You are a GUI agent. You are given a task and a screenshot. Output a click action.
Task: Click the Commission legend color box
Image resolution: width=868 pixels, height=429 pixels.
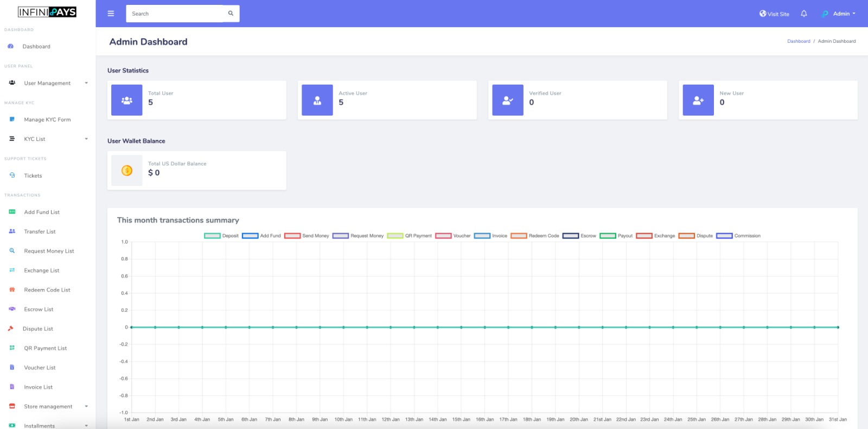point(724,236)
